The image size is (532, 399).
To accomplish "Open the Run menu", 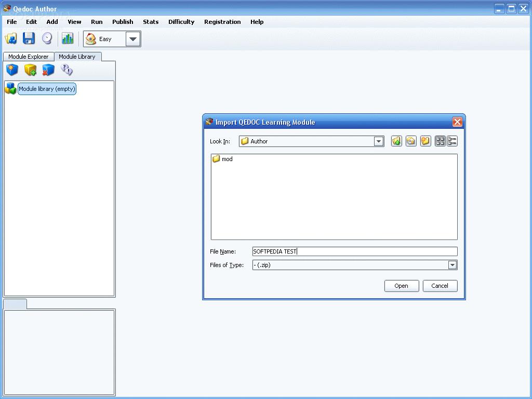I will click(97, 22).
